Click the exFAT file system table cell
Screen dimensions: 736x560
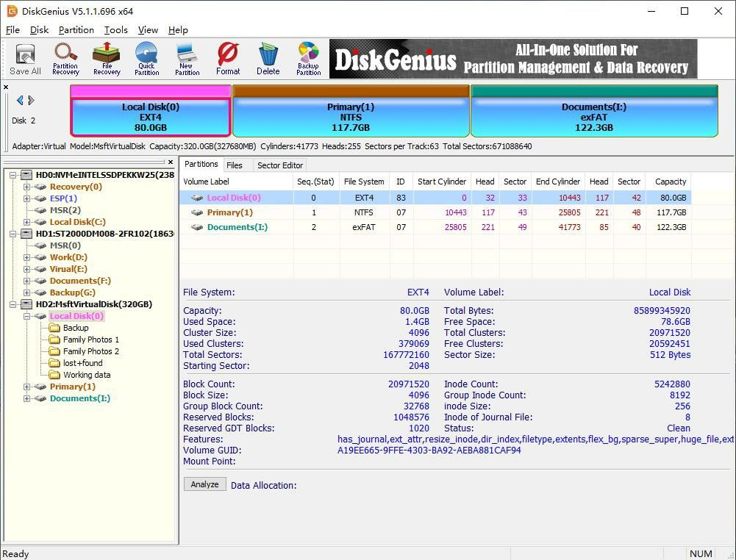[x=364, y=227]
